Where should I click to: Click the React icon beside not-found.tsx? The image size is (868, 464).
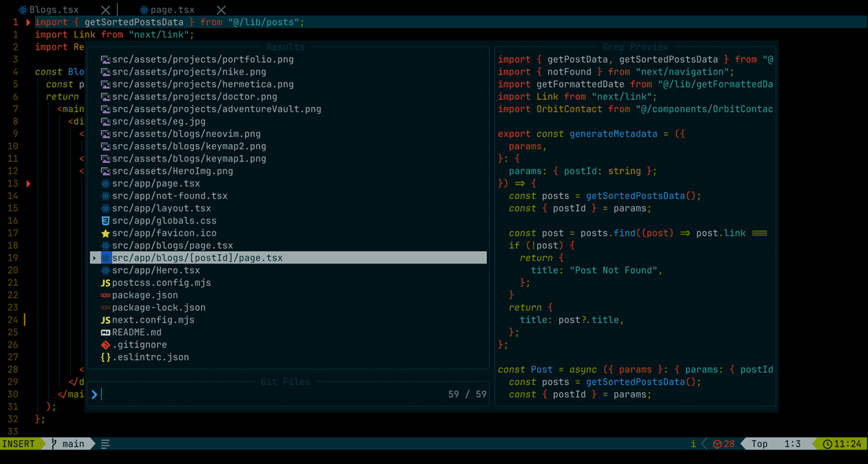click(106, 196)
